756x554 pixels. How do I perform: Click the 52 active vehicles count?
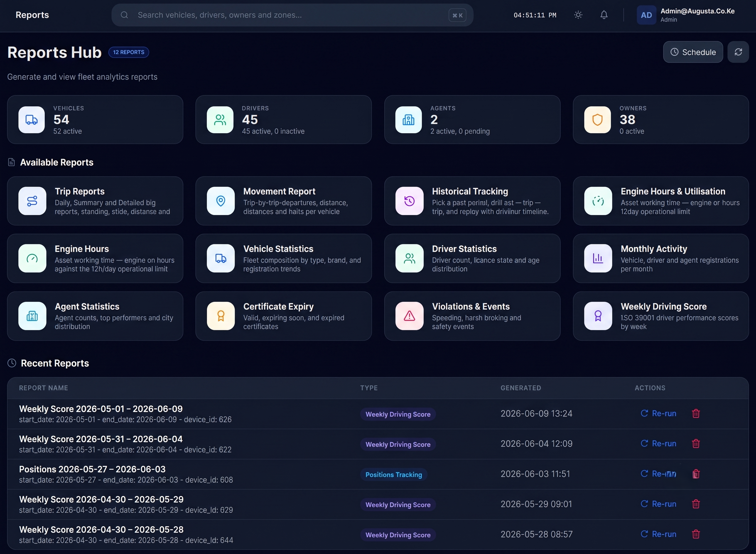(67, 132)
